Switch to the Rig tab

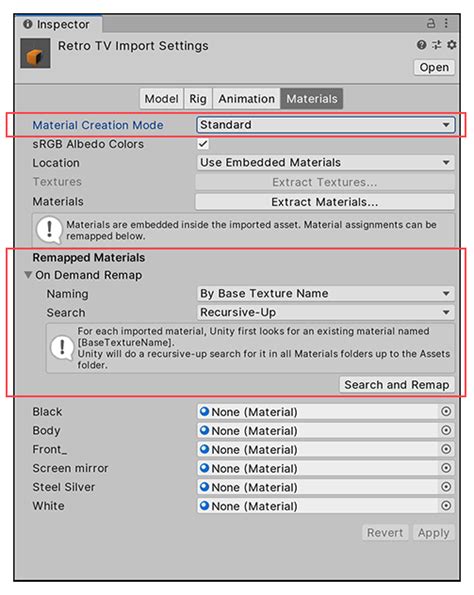coord(198,99)
